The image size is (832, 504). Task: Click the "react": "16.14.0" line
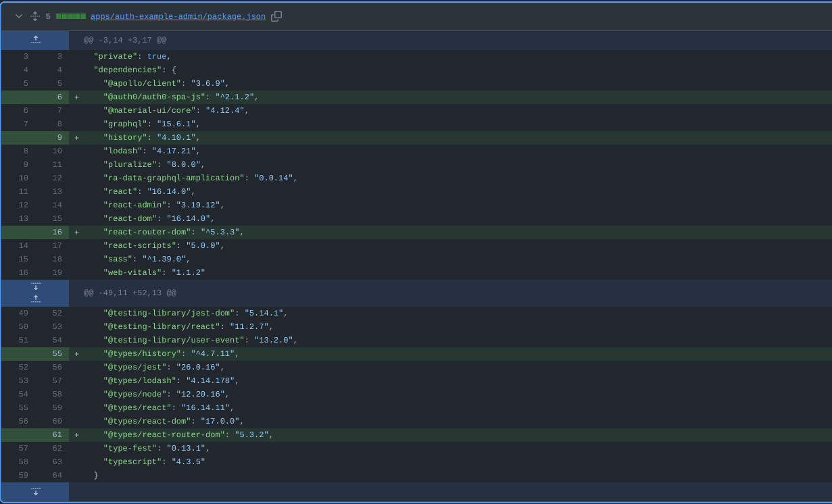[450, 192]
